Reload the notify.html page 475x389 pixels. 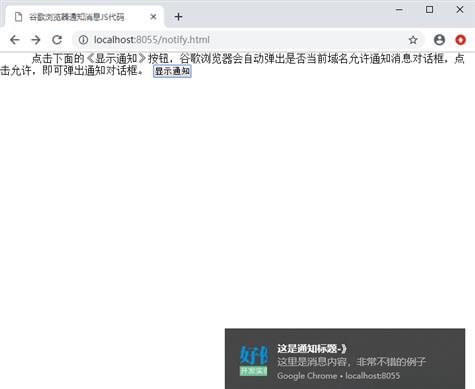[x=57, y=40]
